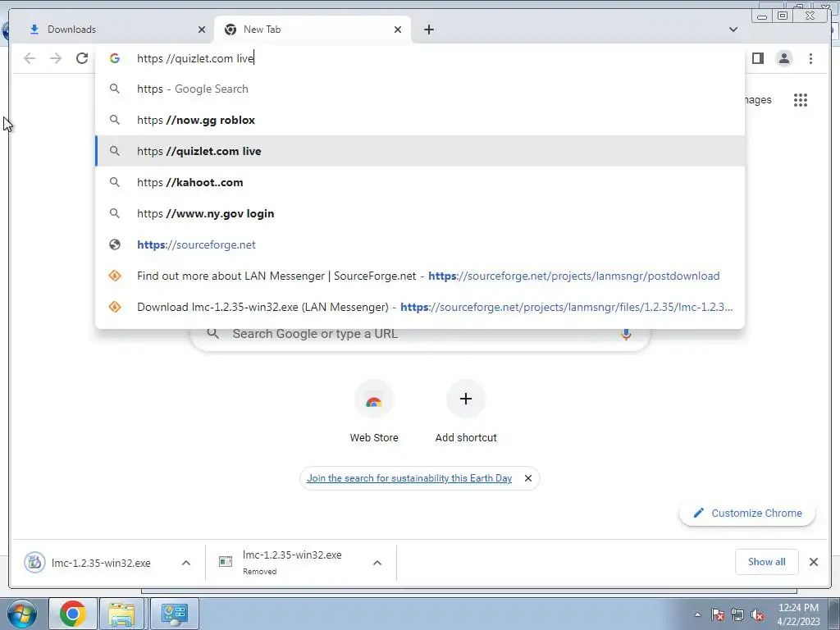Viewport: 840px width, 630px height.
Task: Open File Explorer from taskbar
Action: (122, 614)
